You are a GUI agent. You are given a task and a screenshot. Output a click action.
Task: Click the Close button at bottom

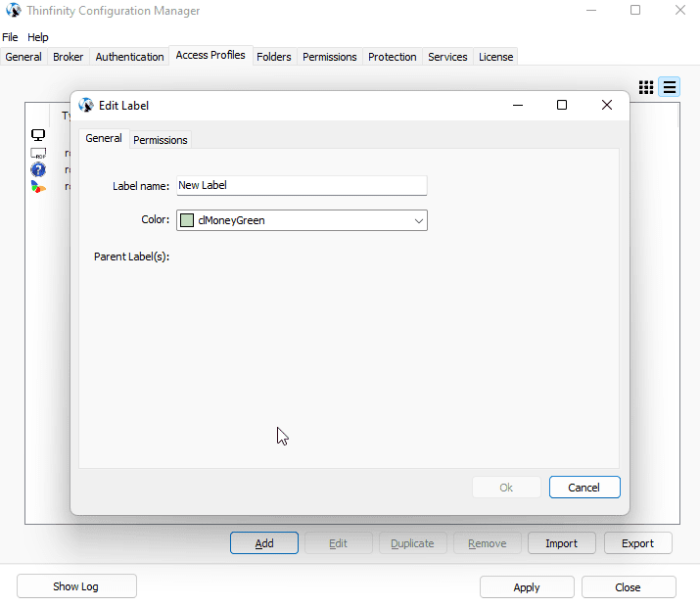(629, 587)
